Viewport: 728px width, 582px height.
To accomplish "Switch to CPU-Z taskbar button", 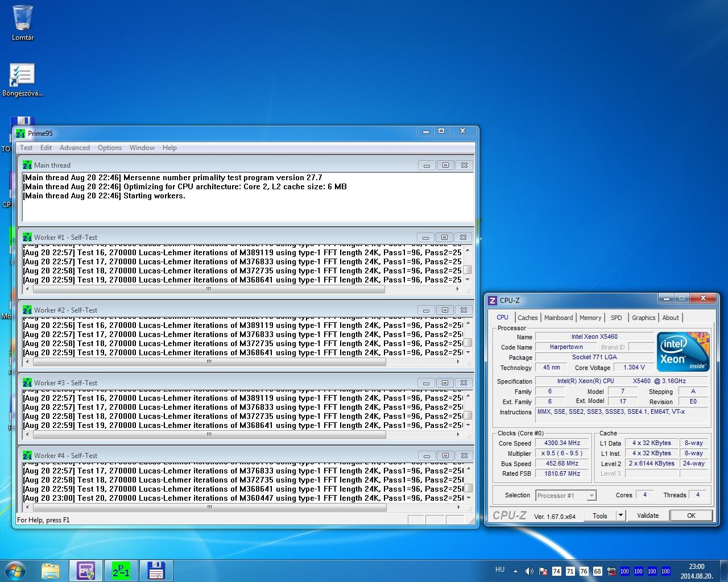I will pyautogui.click(x=86, y=571).
